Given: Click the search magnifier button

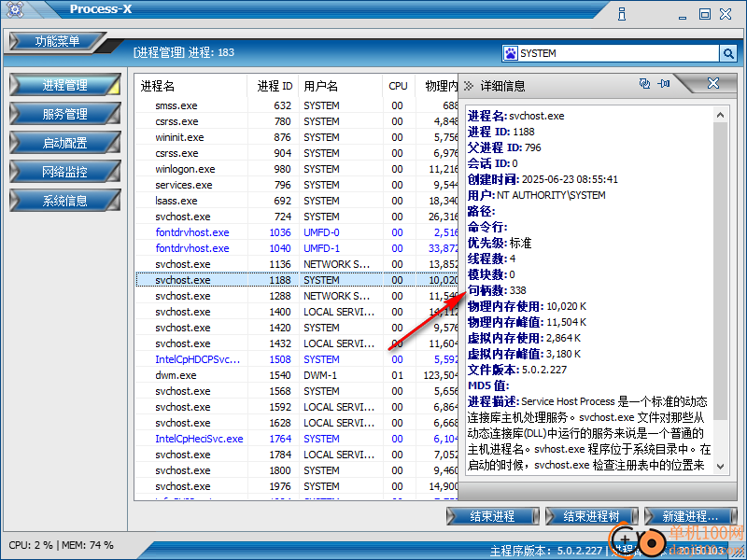Looking at the screenshot, I should [x=728, y=53].
